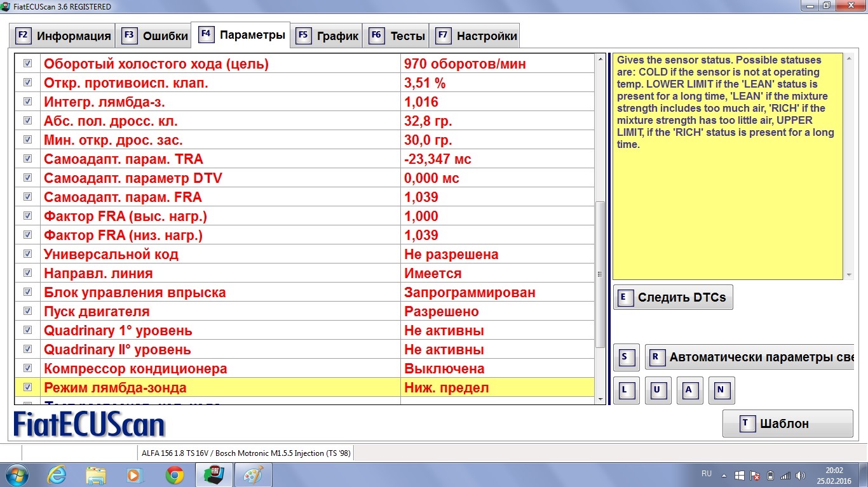This screenshot has height=487, width=868.
Task: Click the Следить DTCs button
Action: coord(673,297)
